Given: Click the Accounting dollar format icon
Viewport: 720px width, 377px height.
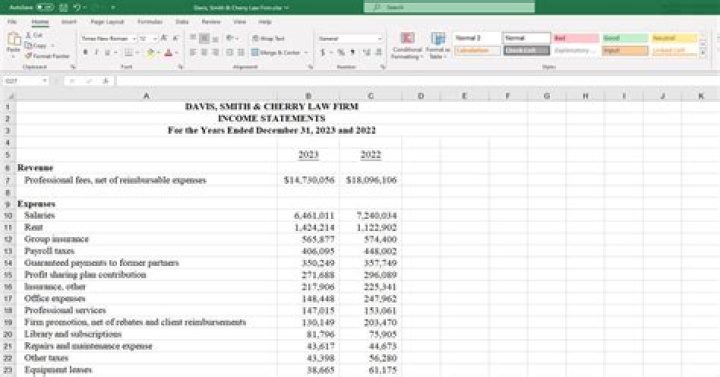Looking at the screenshot, I should click(x=323, y=52).
